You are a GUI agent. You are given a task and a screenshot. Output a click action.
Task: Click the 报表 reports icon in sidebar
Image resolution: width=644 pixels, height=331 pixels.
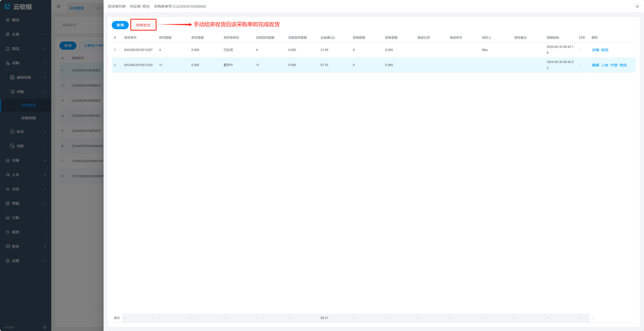coord(8,232)
